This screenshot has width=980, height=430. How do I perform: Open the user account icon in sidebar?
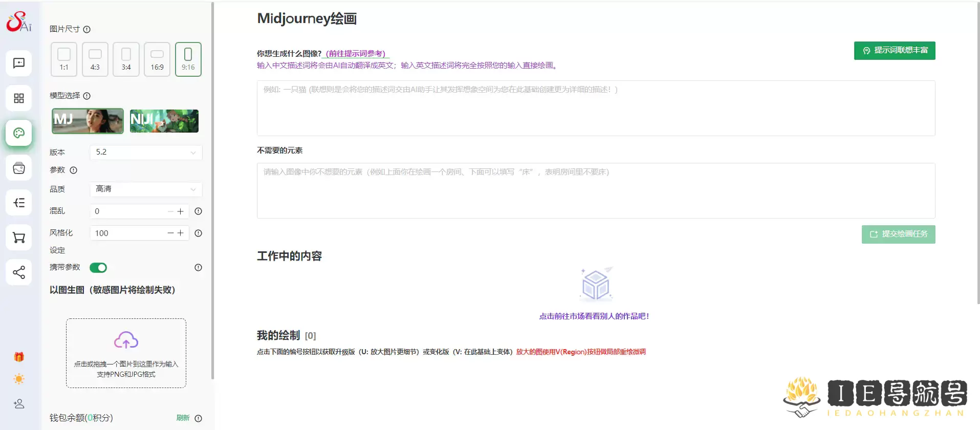click(19, 404)
